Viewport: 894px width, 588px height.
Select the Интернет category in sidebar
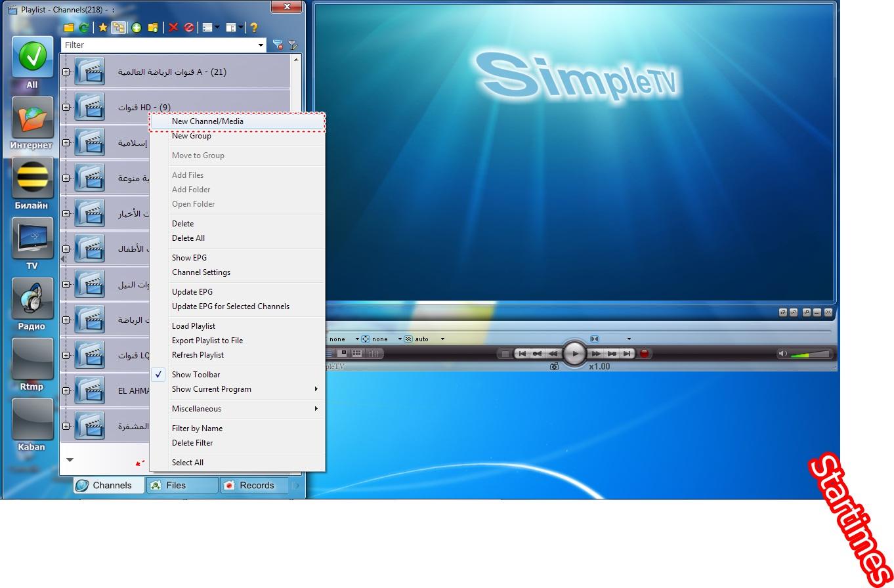click(32, 123)
